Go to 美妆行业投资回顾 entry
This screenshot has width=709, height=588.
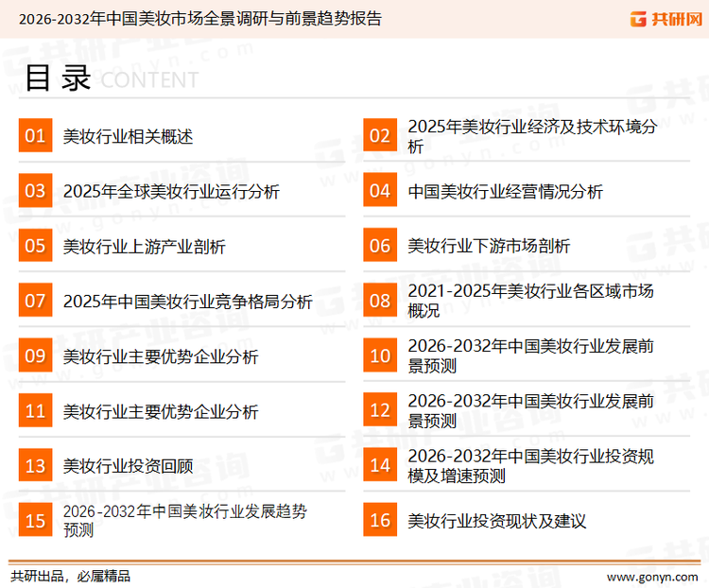[x=128, y=466]
